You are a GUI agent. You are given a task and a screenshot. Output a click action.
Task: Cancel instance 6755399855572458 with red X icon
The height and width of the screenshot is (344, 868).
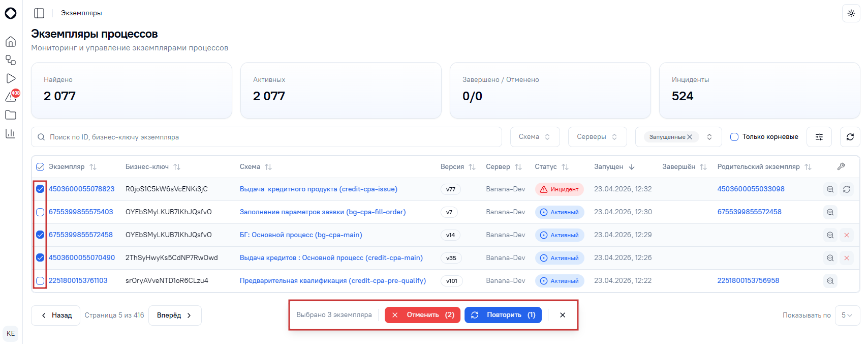(847, 235)
